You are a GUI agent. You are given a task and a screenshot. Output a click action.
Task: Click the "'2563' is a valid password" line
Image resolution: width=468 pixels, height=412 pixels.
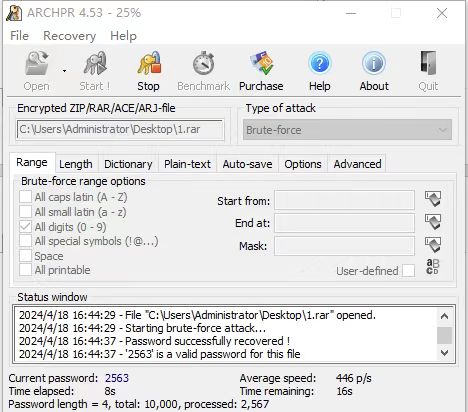[160, 354]
